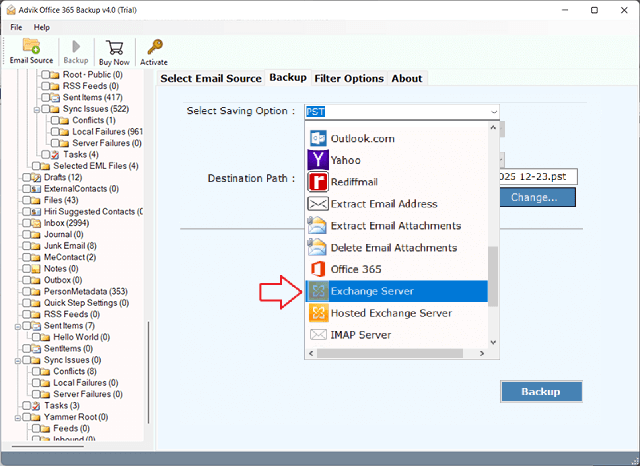Screen dimensions: 640x466
Task: Click the Sent Items (417) folder icon
Action: (55, 97)
